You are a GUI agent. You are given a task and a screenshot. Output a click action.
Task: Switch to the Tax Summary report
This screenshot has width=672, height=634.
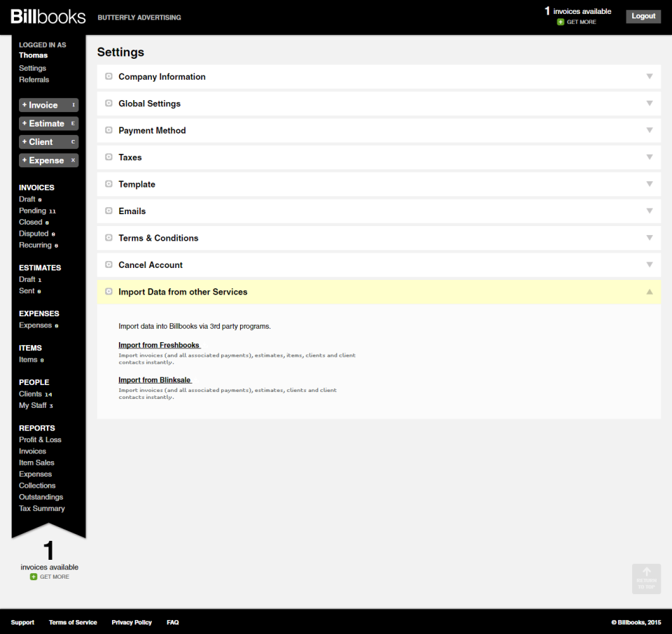click(41, 508)
